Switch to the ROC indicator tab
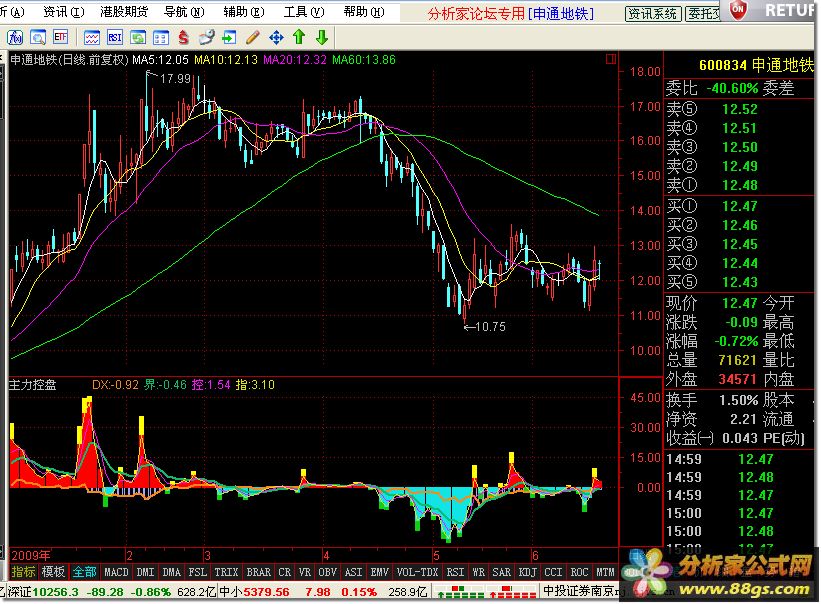Screen dimensions: 821x604 pos(580,572)
